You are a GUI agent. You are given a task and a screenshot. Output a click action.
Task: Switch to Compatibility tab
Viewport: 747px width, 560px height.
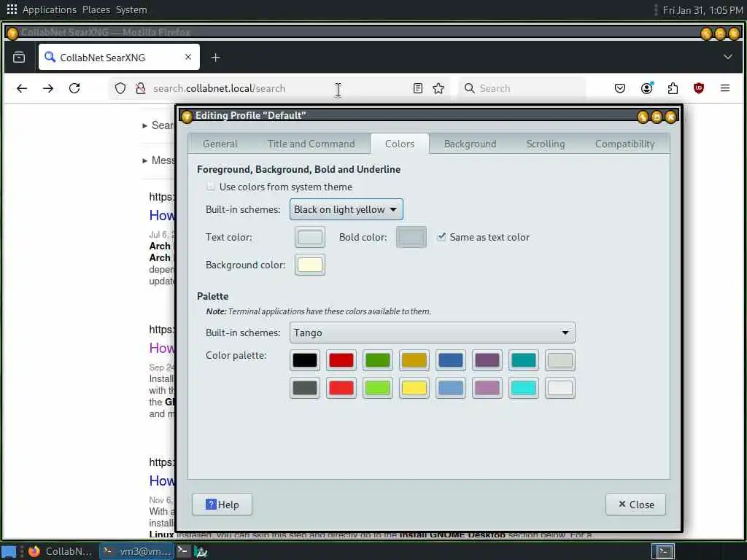(624, 144)
